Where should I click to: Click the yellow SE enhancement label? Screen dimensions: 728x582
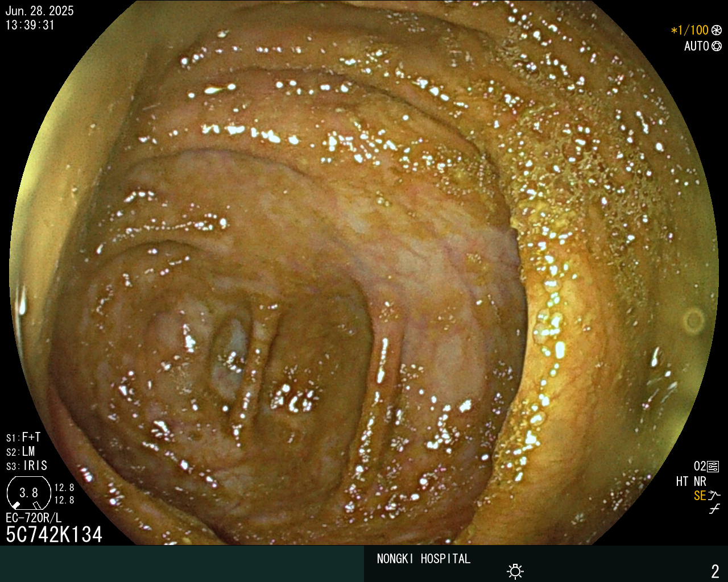[x=700, y=496]
